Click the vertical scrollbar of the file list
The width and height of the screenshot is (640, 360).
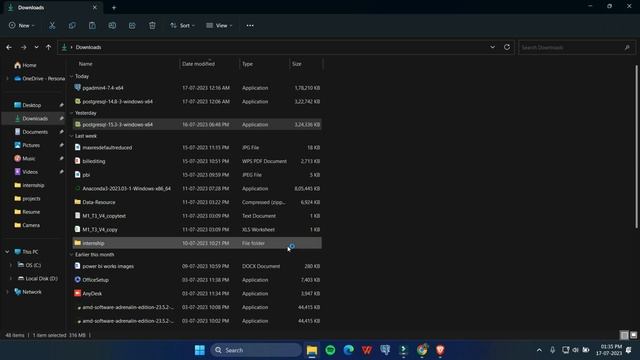[x=636, y=147]
